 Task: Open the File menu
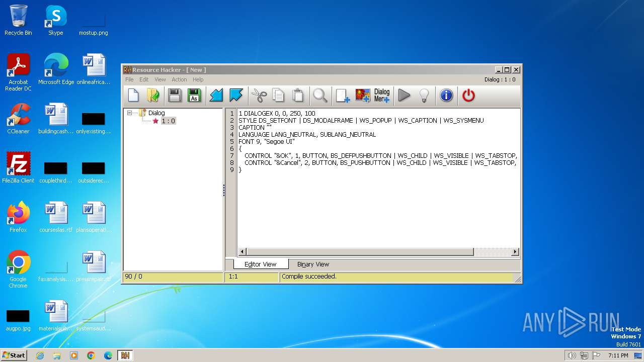point(129,79)
